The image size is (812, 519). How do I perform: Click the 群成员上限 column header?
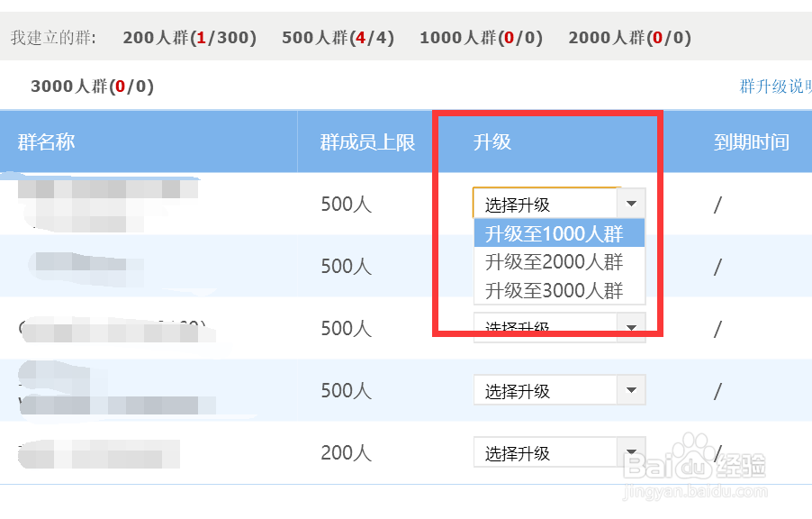click(x=367, y=141)
